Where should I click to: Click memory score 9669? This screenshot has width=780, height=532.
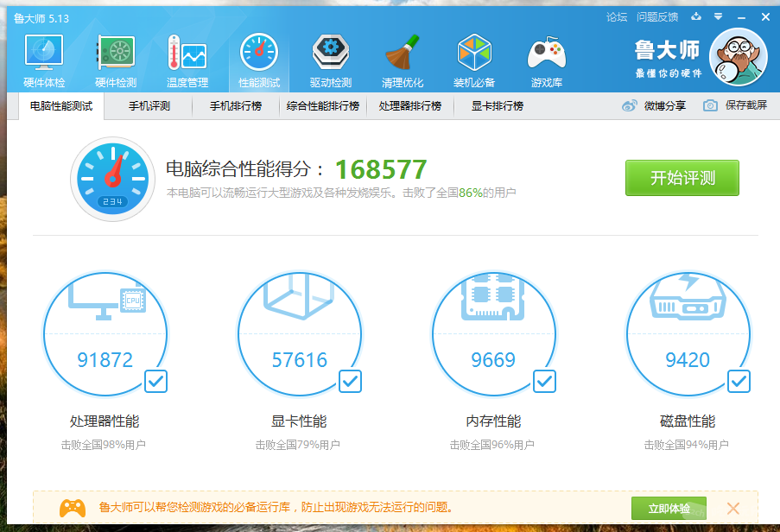[493, 360]
